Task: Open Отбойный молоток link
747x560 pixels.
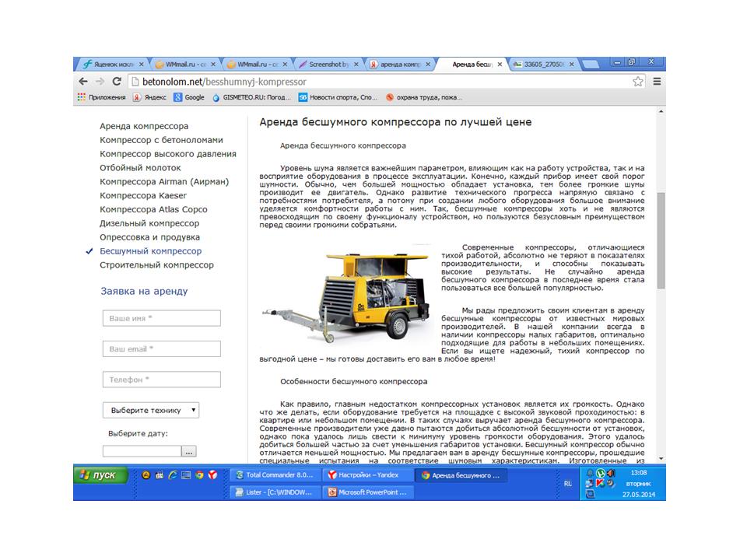Action: coord(140,168)
